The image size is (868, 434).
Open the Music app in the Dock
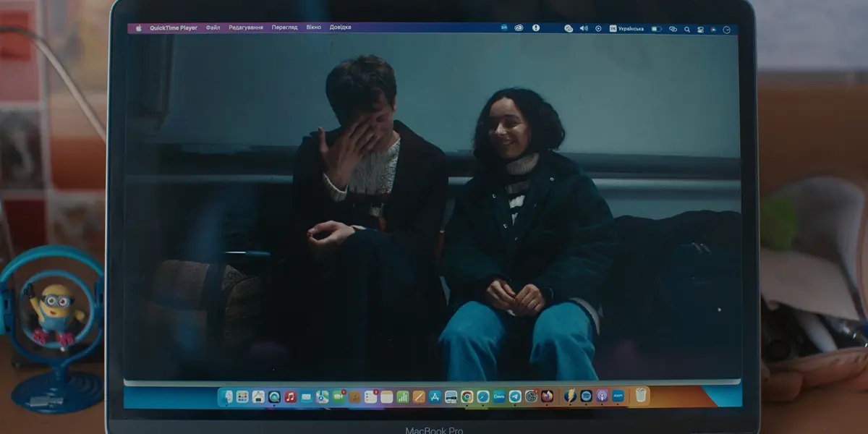[290, 396]
